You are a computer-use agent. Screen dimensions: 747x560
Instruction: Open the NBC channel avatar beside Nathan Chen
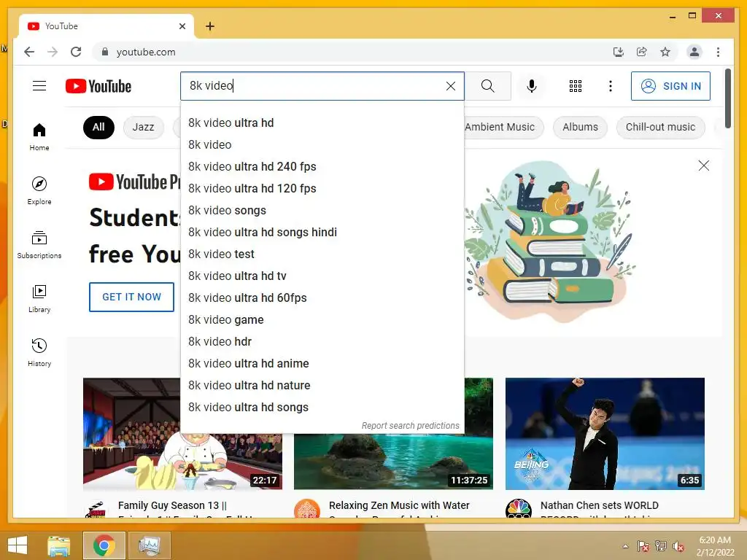(x=519, y=509)
